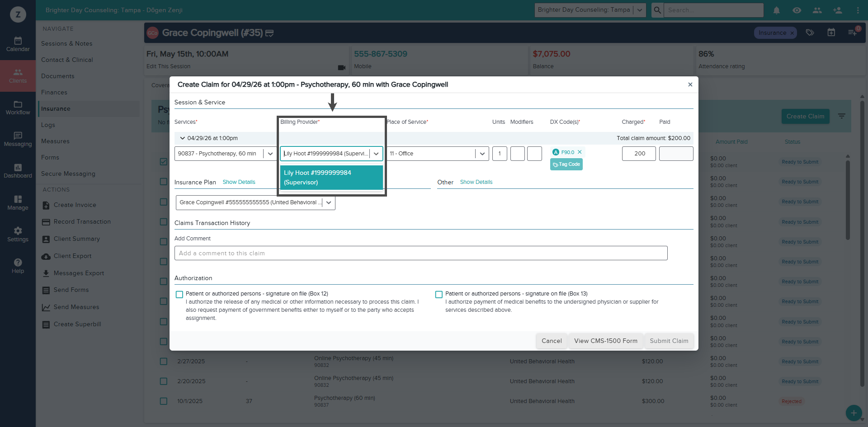The height and width of the screenshot is (427, 868).
Task: Check the 2/20/2025 claim row checkbox
Action: 164,381
